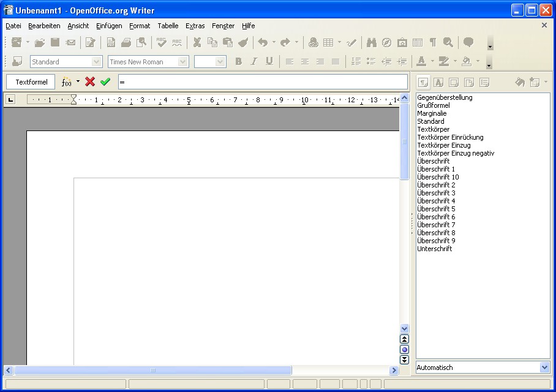Open the Navigator compass icon
The image size is (556, 392).
tap(386, 43)
